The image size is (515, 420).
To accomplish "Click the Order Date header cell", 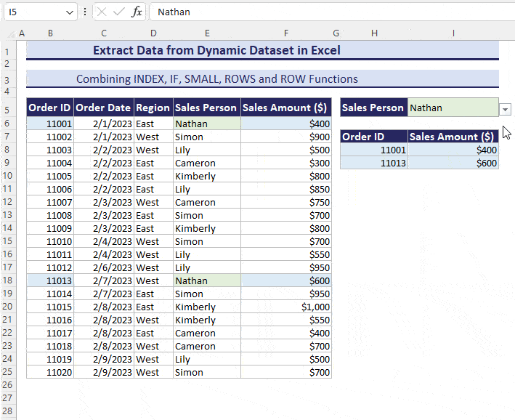I will click(103, 108).
